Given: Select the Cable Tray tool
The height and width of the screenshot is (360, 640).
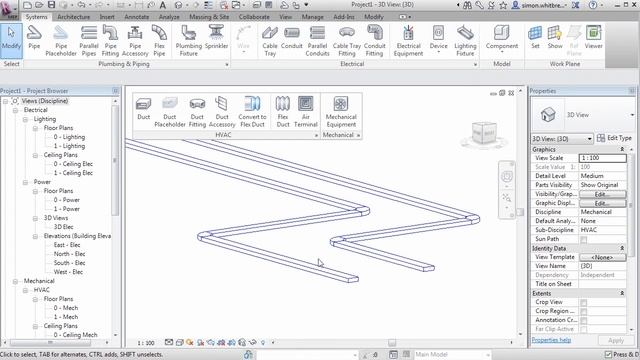Looking at the screenshot, I should click(270, 41).
